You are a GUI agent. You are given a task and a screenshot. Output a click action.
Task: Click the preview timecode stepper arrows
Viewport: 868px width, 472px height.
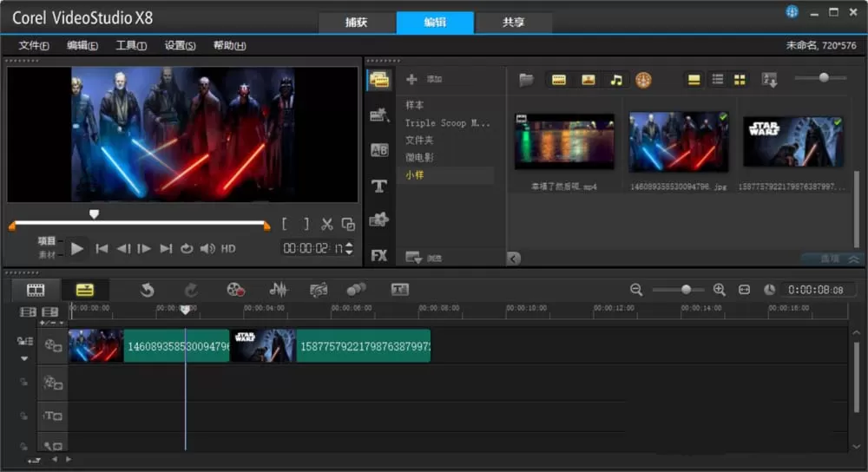tap(349, 248)
